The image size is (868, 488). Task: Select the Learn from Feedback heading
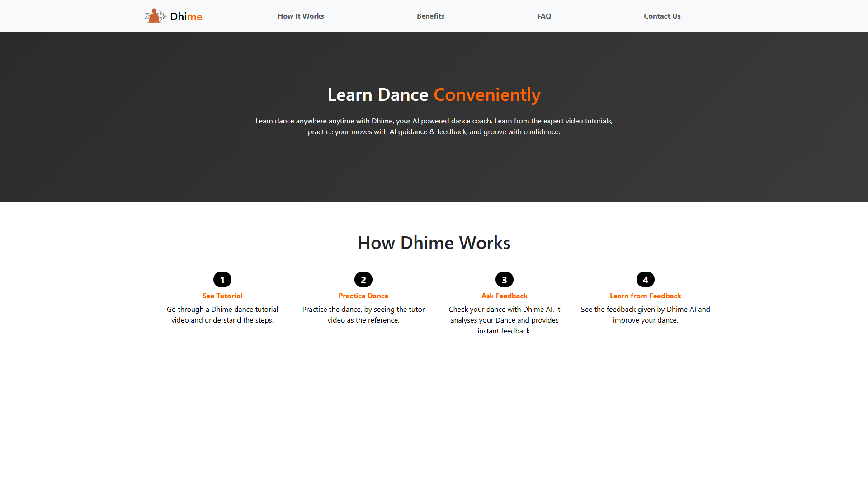(x=646, y=296)
